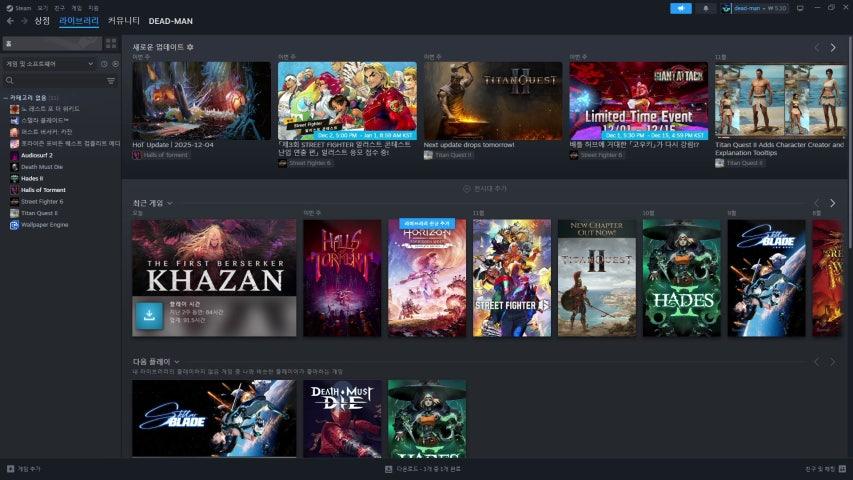The width and height of the screenshot is (853, 480).
Task: Open the DEAD-MAN profile tab
Action: click(x=170, y=21)
